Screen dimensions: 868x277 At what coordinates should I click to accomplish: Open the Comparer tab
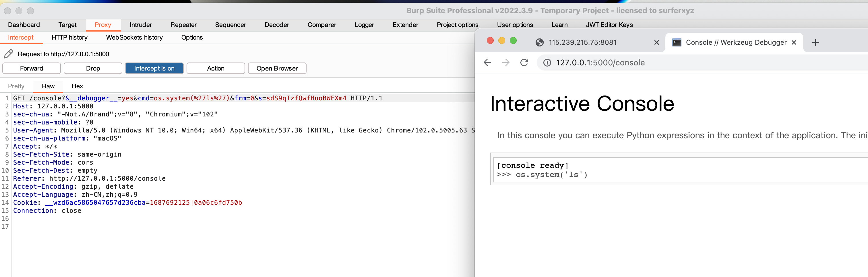(x=322, y=25)
